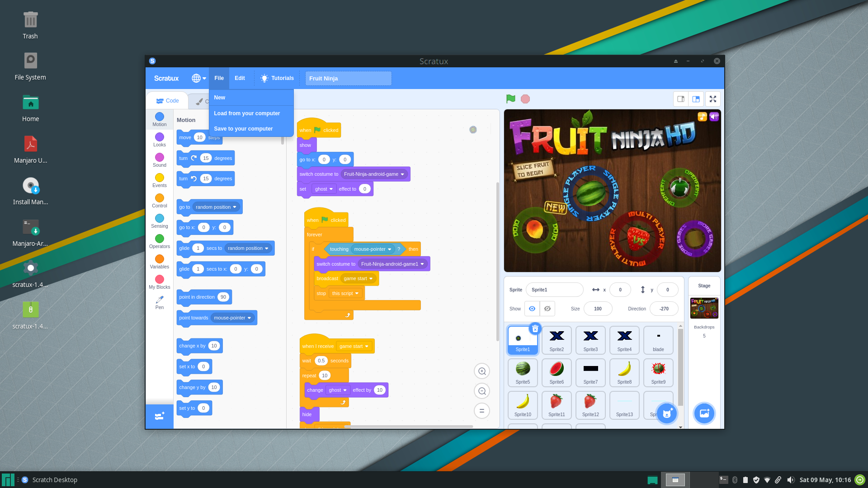Select the Pen block category
The image size is (868, 488).
(160, 302)
